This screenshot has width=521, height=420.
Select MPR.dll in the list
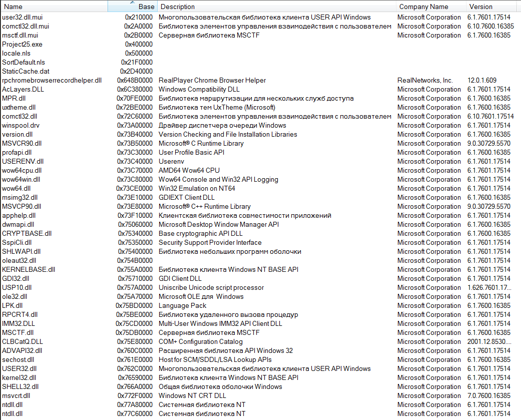(x=260, y=98)
